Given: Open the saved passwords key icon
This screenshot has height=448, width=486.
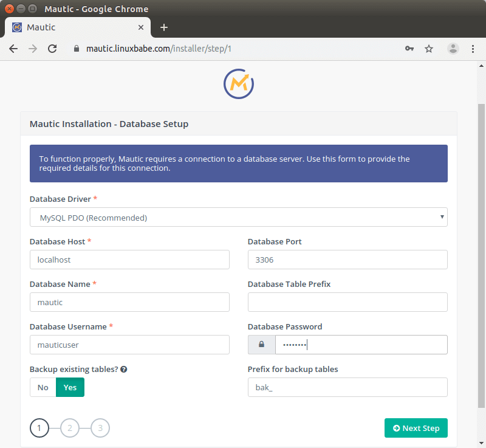Looking at the screenshot, I should coord(409,49).
